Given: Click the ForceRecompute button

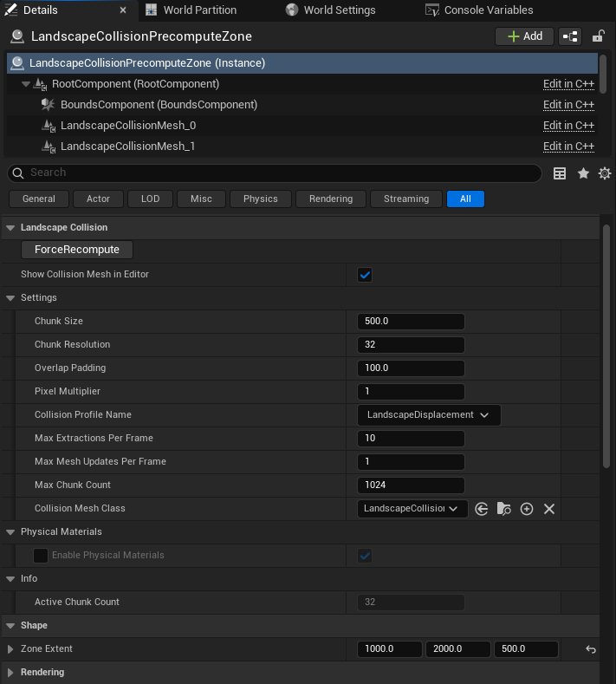Looking at the screenshot, I should 77,250.
